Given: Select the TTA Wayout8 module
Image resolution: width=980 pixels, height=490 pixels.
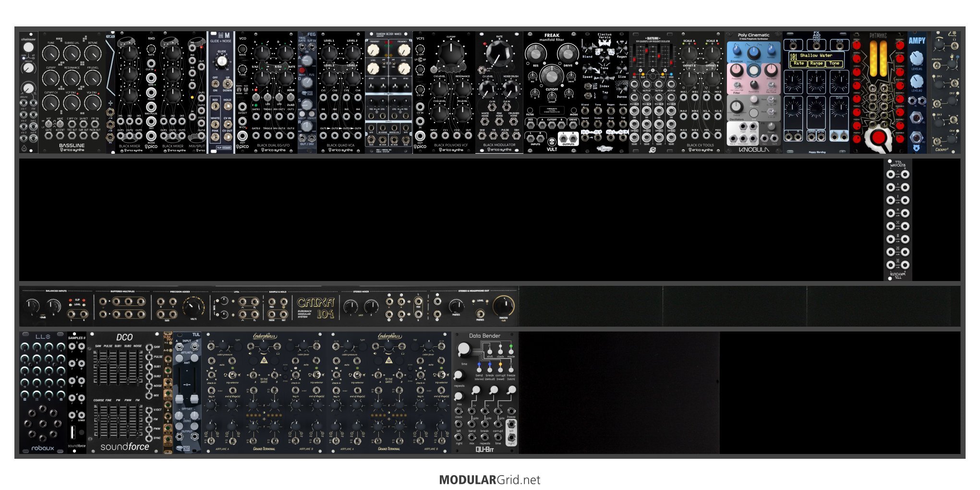Looking at the screenshot, I should (898, 220).
